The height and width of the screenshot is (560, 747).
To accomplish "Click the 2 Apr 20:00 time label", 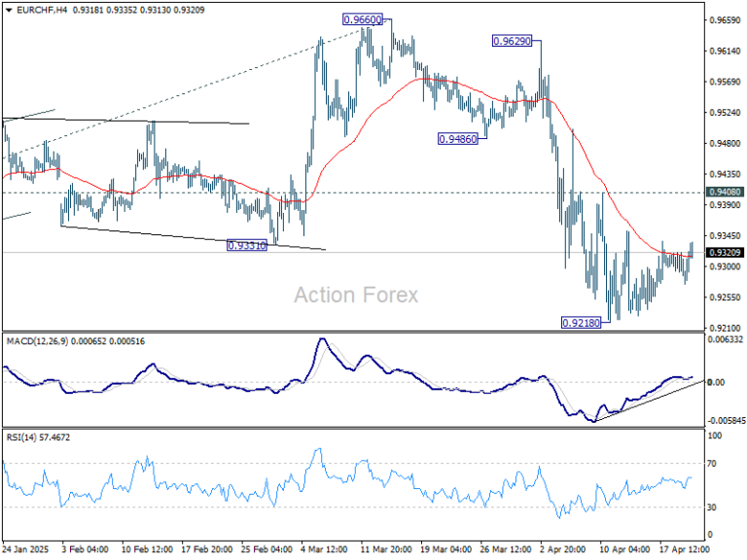I will click(x=562, y=549).
